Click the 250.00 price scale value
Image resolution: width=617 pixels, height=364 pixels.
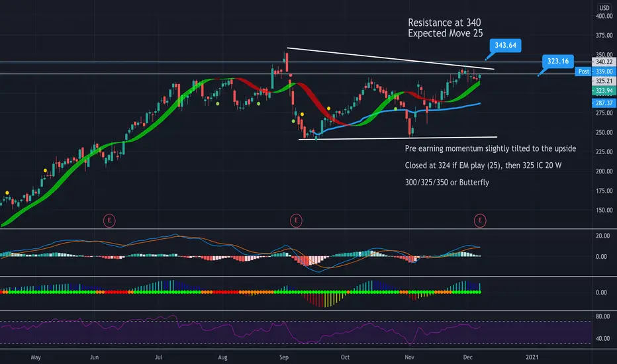click(x=604, y=132)
